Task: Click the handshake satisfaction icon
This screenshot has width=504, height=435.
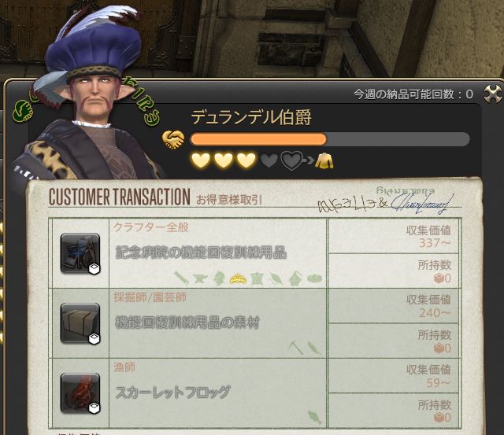Action: (x=173, y=140)
